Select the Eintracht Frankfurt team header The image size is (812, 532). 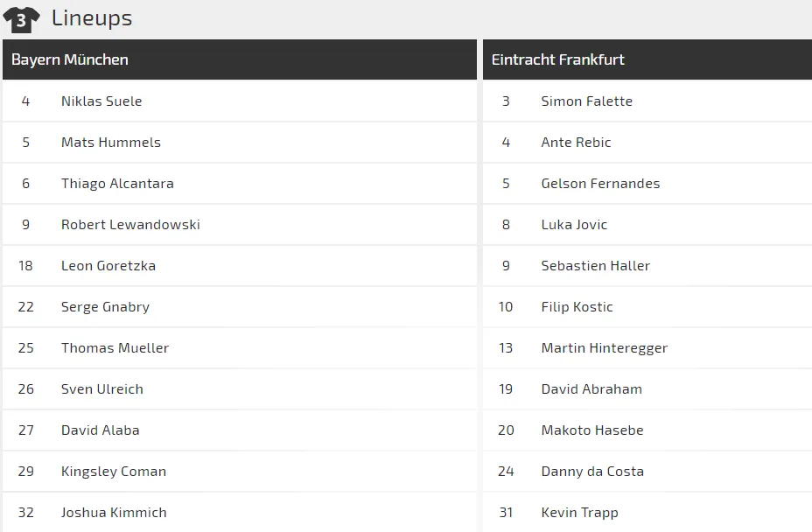[x=557, y=59]
